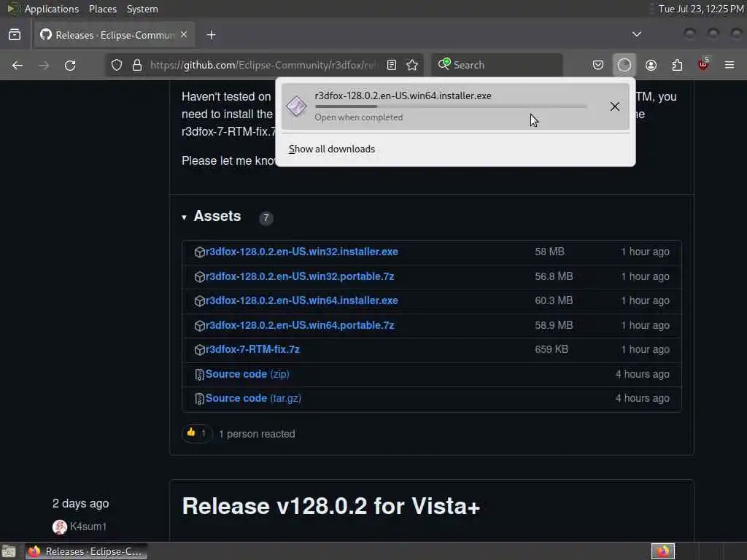Click the installer file icon in downloads panel
The image size is (747, 560).
coord(296,106)
